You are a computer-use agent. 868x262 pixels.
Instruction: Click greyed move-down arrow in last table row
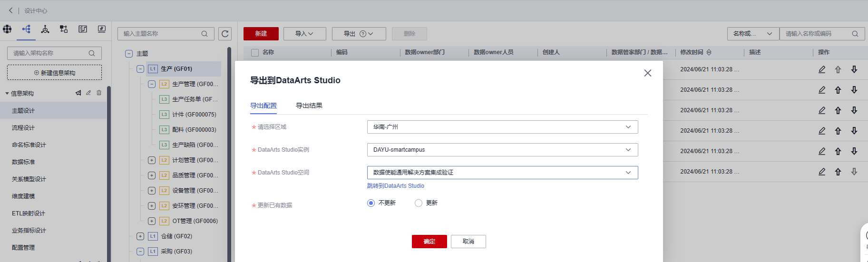pyautogui.click(x=854, y=172)
